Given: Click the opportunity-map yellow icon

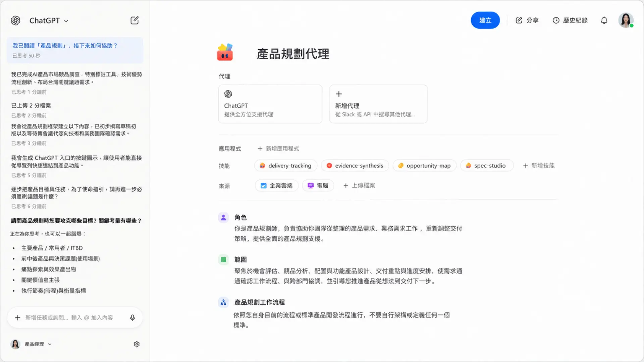Looking at the screenshot, I should click(x=400, y=166).
